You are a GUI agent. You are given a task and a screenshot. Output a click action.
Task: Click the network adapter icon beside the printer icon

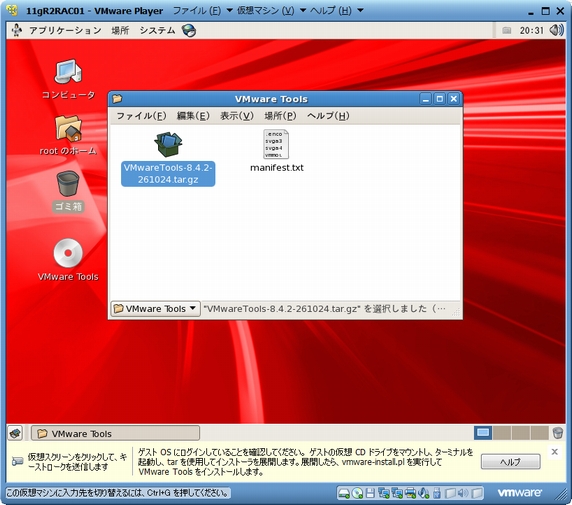(x=397, y=493)
